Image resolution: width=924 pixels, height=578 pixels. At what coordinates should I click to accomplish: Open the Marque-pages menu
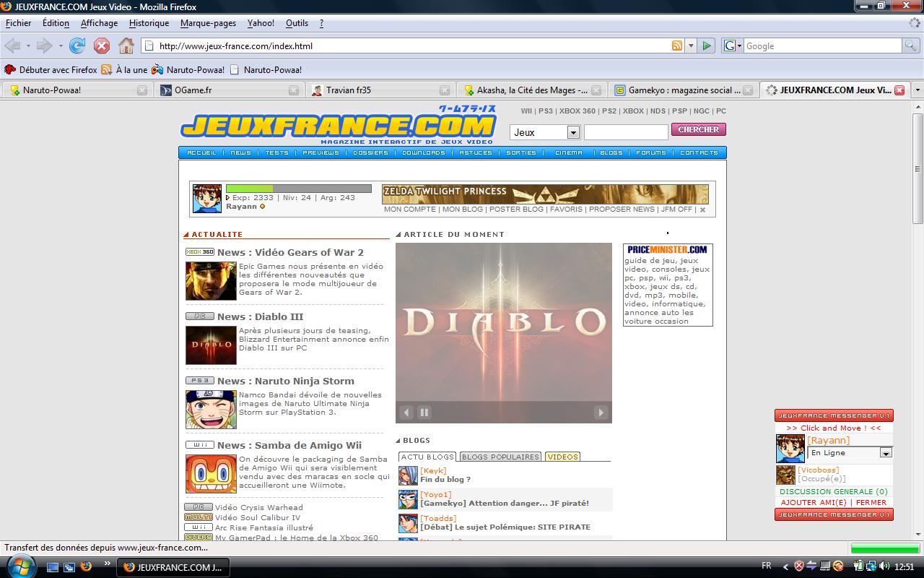point(208,23)
